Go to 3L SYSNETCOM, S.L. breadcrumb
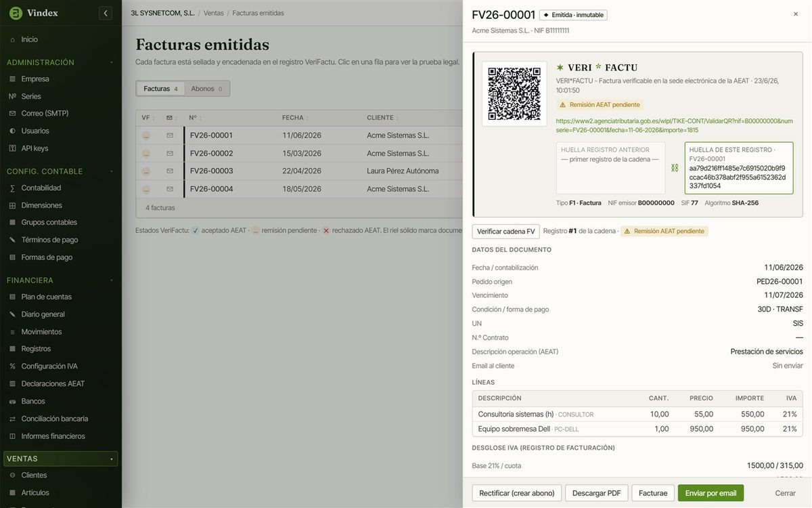This screenshot has height=508, width=812. click(x=162, y=14)
